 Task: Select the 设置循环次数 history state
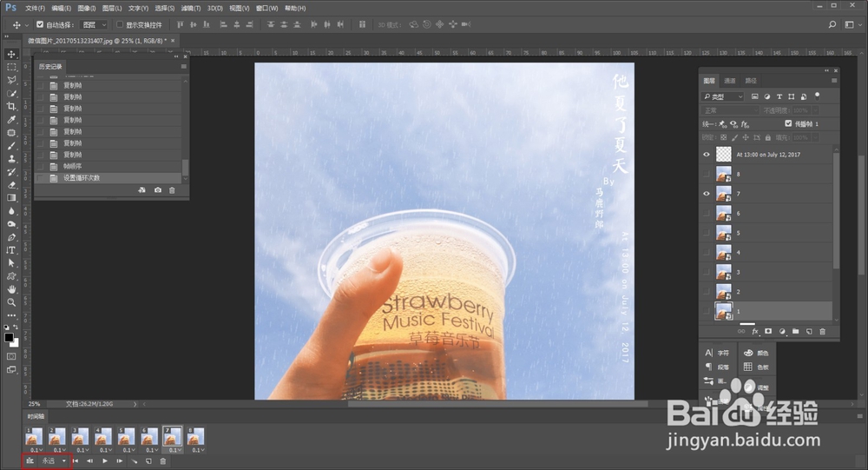click(x=108, y=178)
